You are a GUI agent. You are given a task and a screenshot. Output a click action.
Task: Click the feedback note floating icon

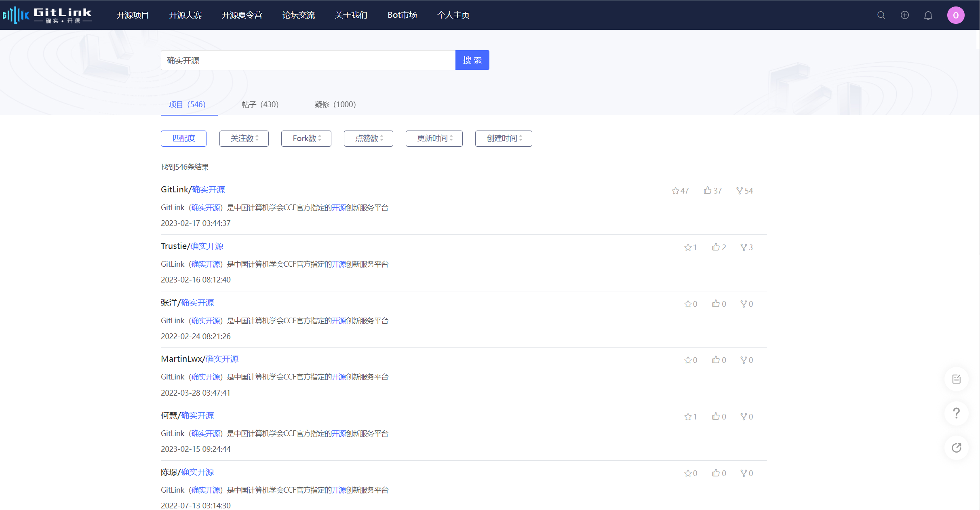956,379
